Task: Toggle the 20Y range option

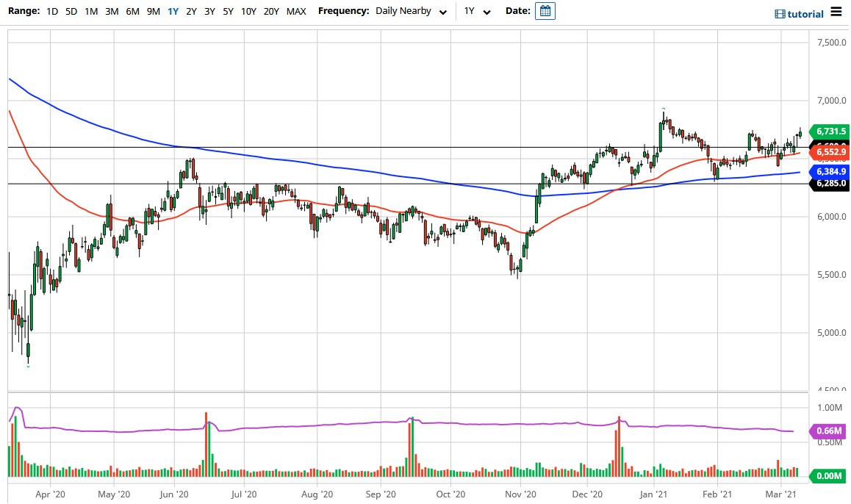Action: (x=272, y=11)
